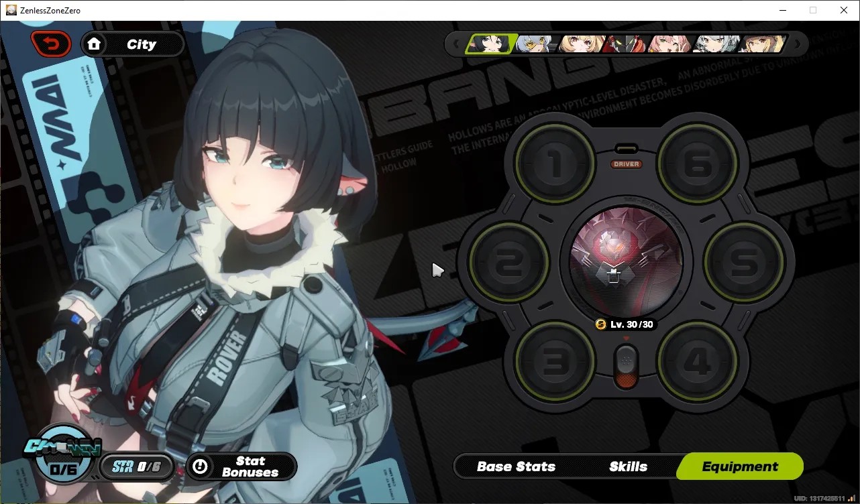Return to City via home button
The image size is (860, 504).
[133, 44]
